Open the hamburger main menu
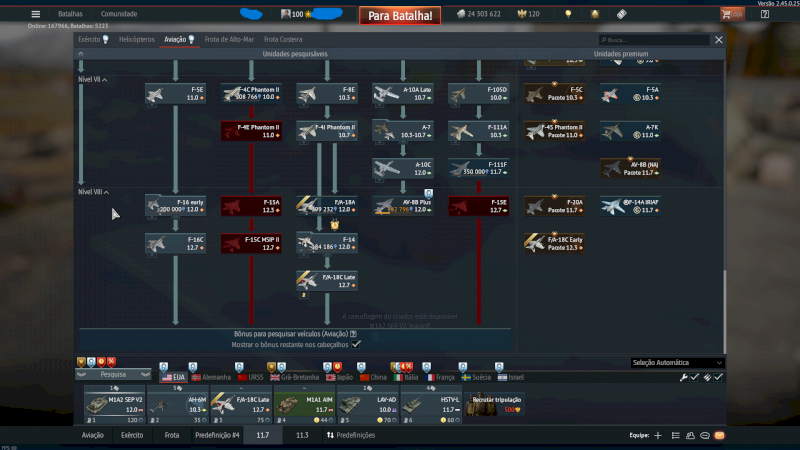The width and height of the screenshot is (800, 450). click(x=36, y=15)
